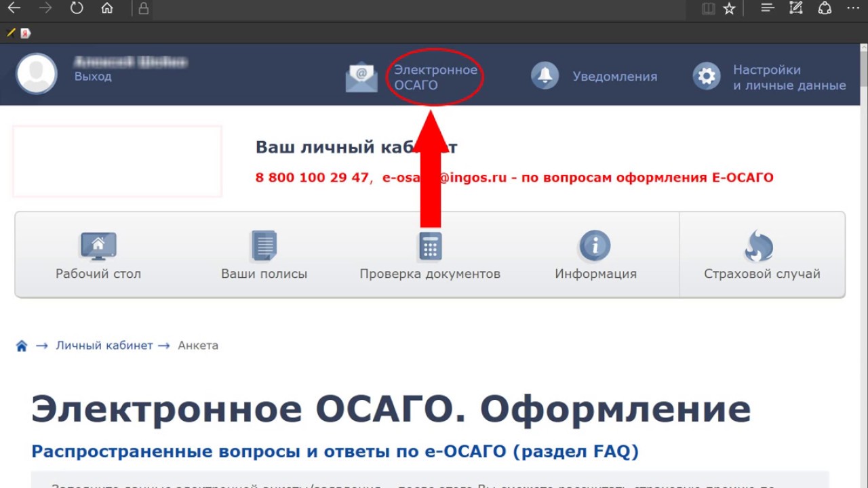Viewport: 868px width, 488px height.
Task: Click the blank logo box near header
Action: [117, 161]
